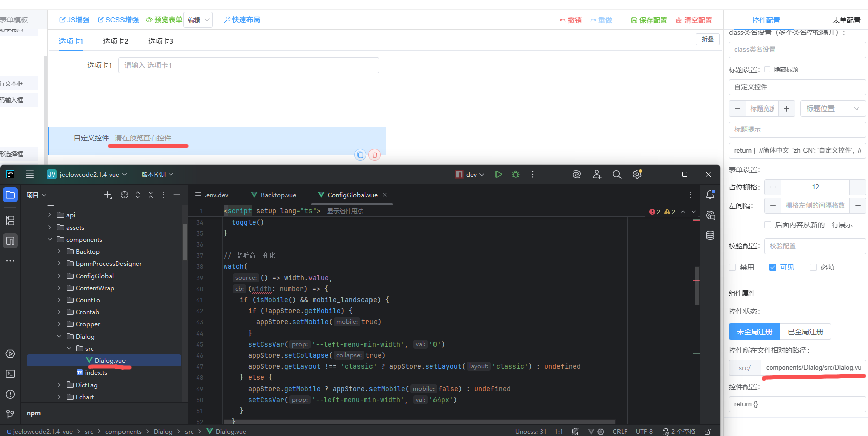This screenshot has width=868, height=436.
Task: Open the Structure tool window icon
Action: (10, 221)
